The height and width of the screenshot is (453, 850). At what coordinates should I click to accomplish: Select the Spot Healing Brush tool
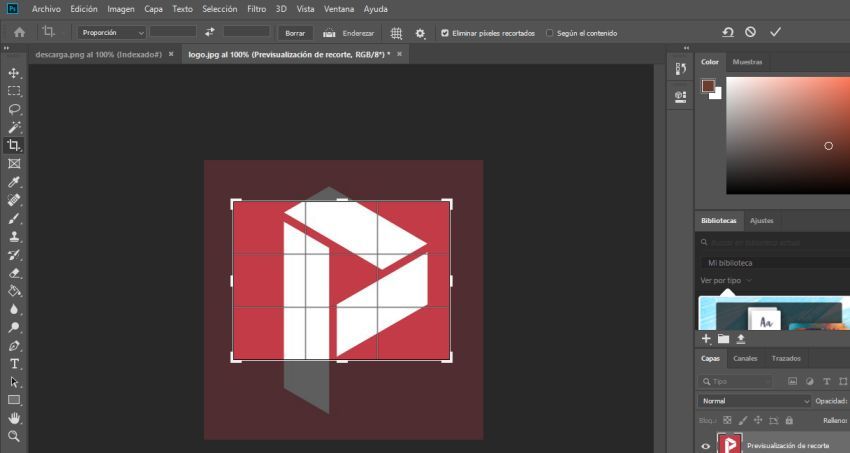point(14,200)
